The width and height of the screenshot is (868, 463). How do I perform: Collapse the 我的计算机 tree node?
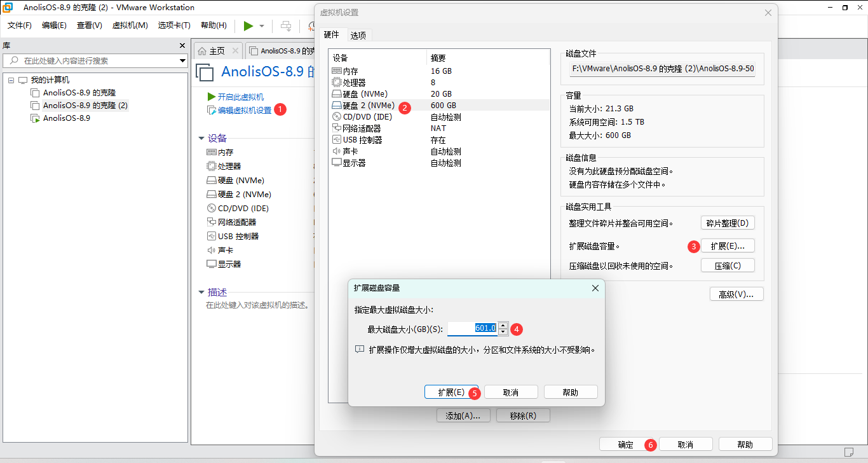11,80
